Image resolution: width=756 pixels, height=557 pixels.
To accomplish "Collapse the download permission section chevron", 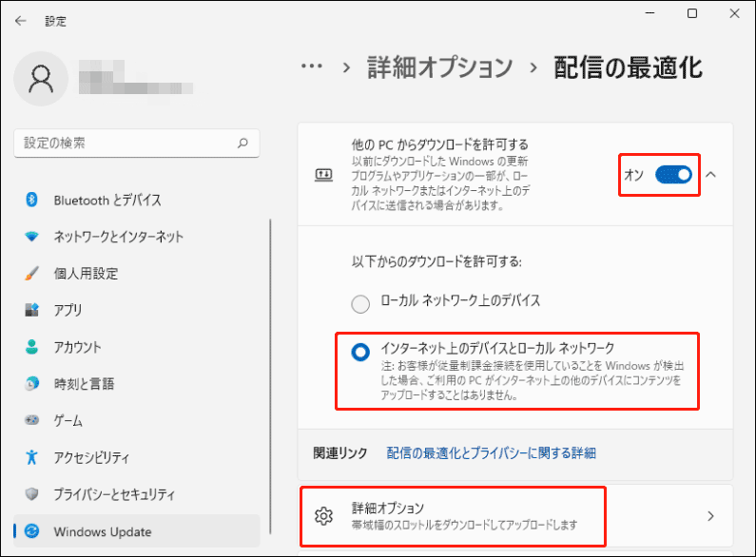I will pyautogui.click(x=710, y=175).
